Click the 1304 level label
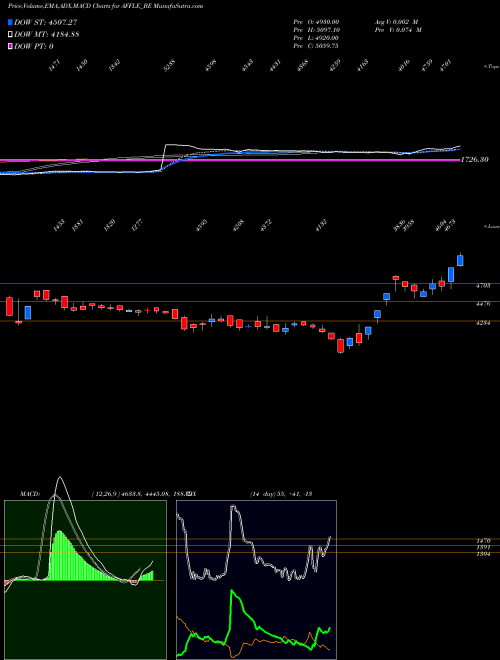500x660 pixels. 483,554
